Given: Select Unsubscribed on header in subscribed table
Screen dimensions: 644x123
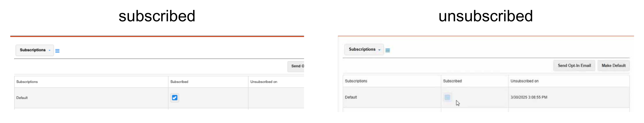Looking at the screenshot, I should (264, 82).
